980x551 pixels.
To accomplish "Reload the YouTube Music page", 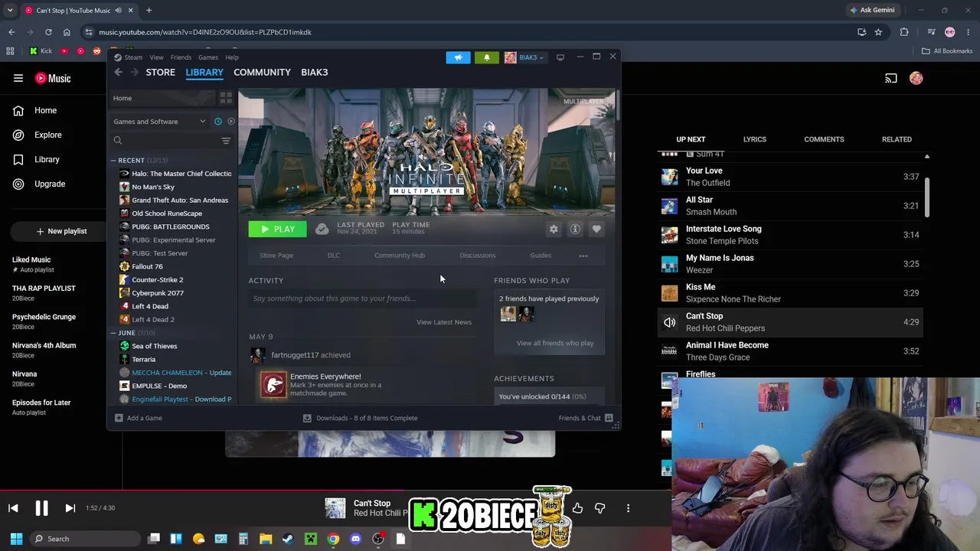I will tap(48, 32).
